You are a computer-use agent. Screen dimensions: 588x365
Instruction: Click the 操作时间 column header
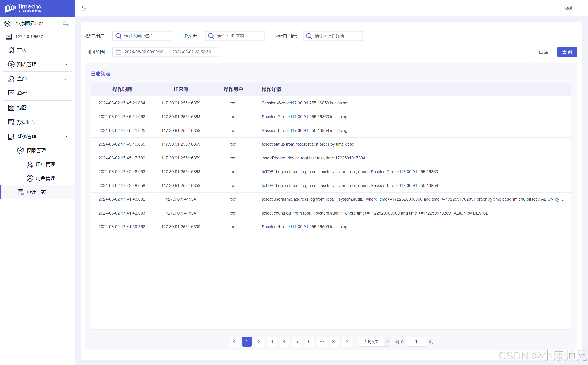click(x=122, y=89)
